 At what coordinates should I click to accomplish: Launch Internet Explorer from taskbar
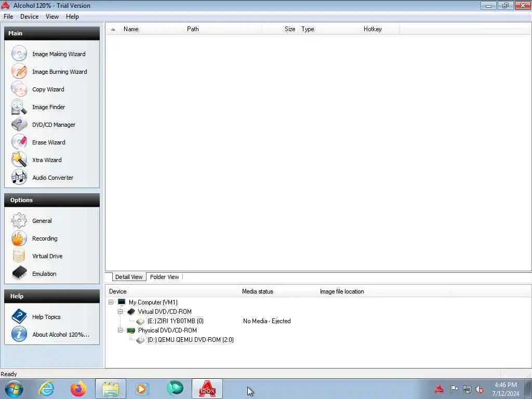(x=46, y=389)
